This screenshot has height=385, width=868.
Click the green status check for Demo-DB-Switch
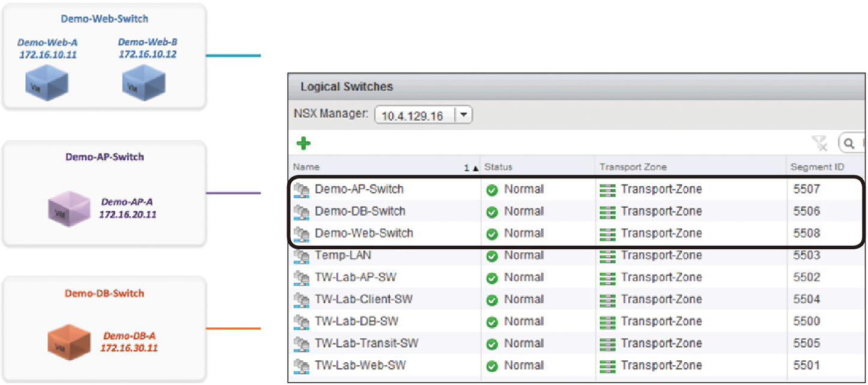(x=492, y=213)
